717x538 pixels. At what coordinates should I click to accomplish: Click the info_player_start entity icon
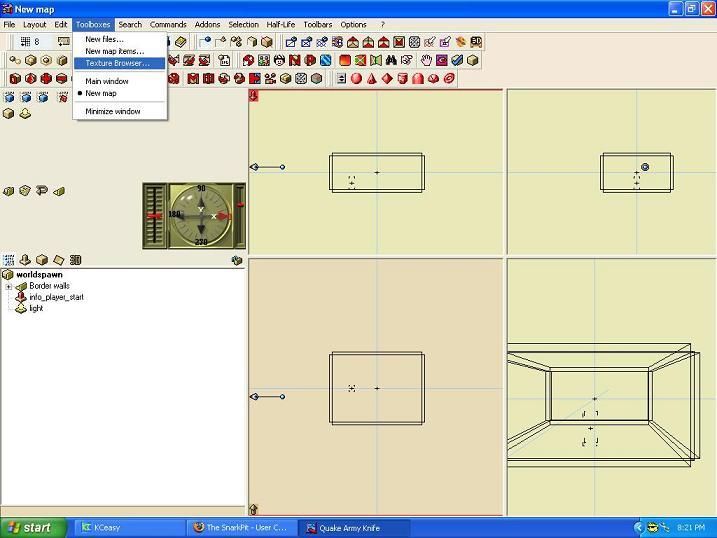[x=21, y=297]
